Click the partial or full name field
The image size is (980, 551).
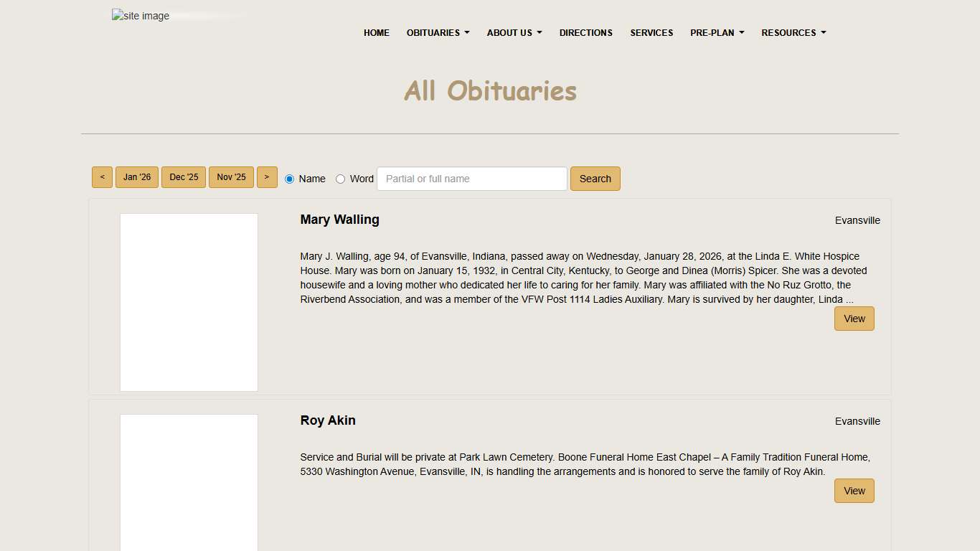click(471, 179)
